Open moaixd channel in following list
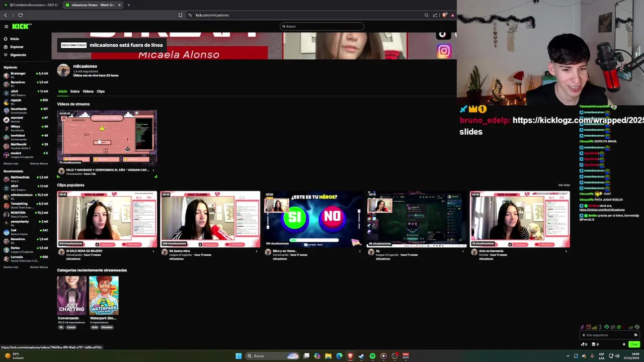Viewport: 644px width, 362px height. click(x=25, y=154)
